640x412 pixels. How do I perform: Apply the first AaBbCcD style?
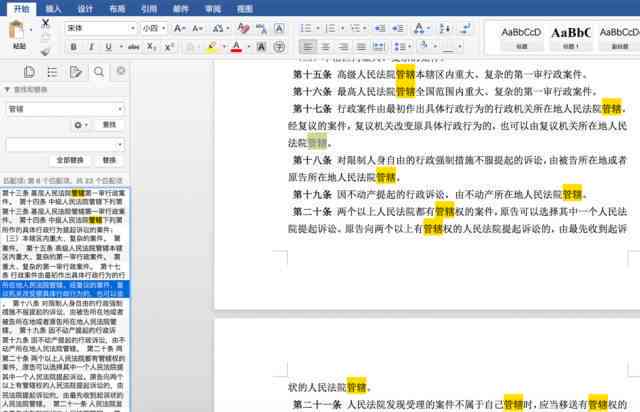coord(521,38)
